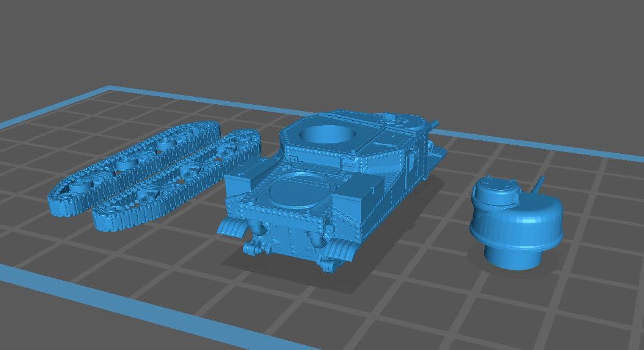Click the rear lower hull plate between the exhausts
The width and height of the screenshot is (644, 350).
pyautogui.click(x=288, y=240)
